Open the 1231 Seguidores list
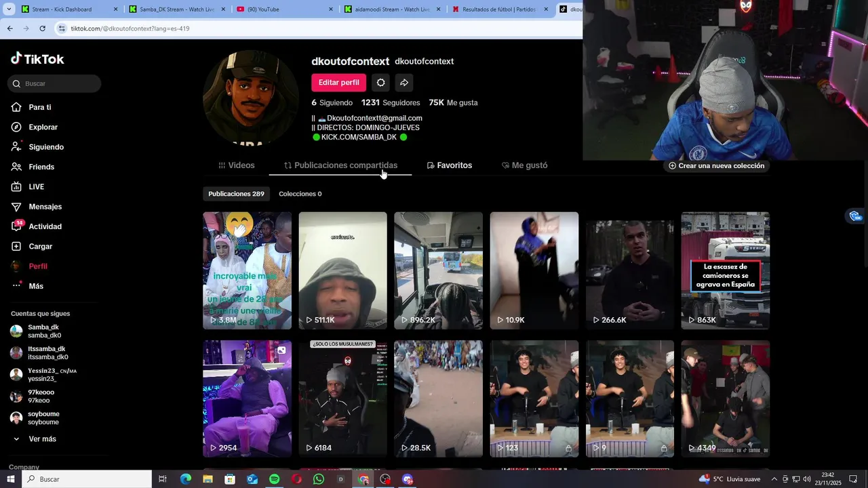The width and height of the screenshot is (868, 488). [x=391, y=102]
